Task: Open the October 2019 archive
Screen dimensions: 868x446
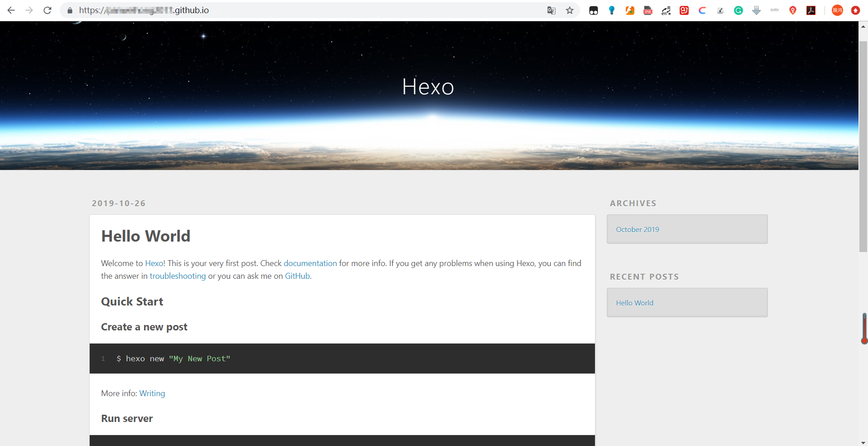Action: (x=637, y=229)
